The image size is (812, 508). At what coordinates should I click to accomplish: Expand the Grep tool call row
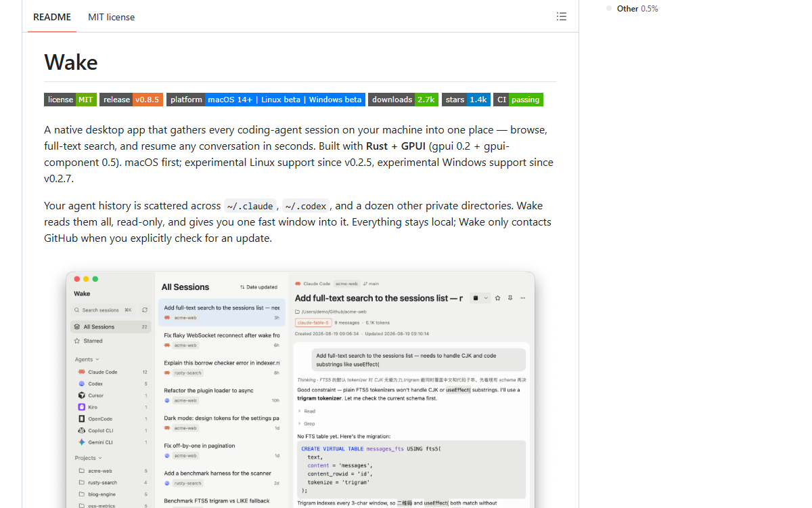307,424
